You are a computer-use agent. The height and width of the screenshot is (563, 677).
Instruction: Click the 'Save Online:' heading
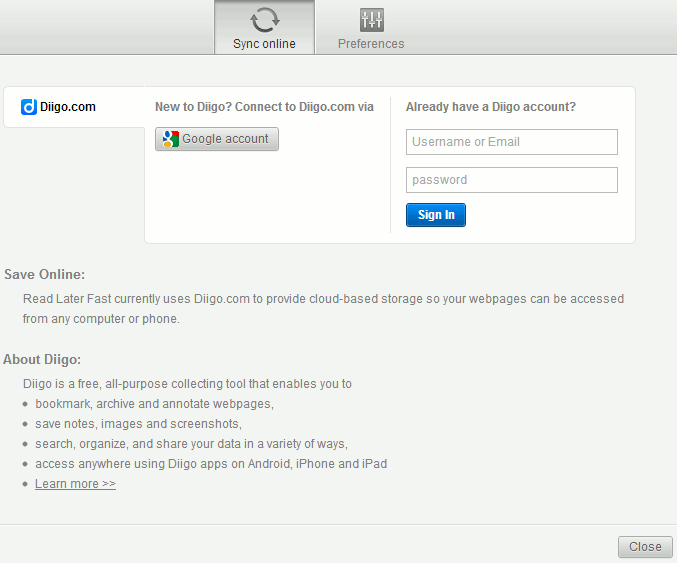(x=44, y=275)
